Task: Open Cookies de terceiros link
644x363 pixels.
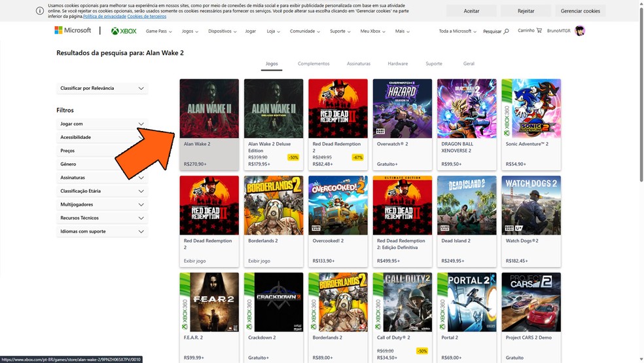Action: pos(147,16)
